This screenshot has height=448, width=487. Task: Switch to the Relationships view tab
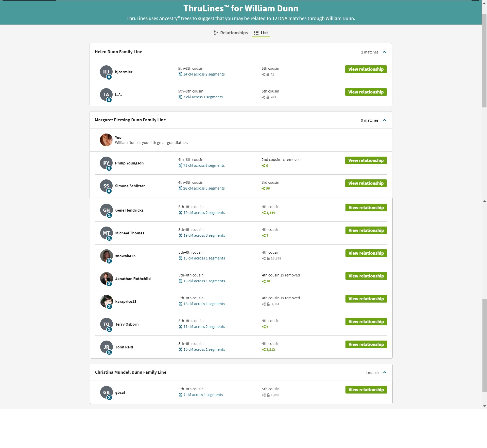pos(231,33)
